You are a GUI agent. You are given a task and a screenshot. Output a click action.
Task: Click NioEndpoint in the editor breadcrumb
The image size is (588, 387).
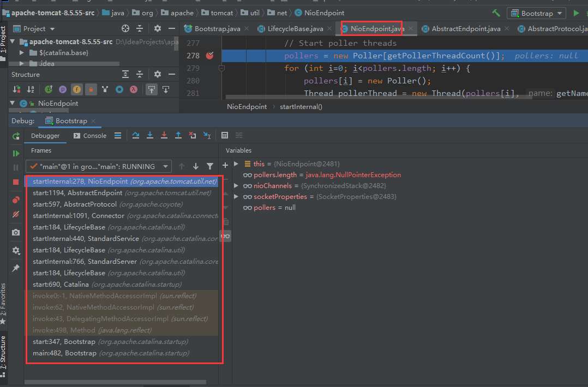(x=247, y=107)
